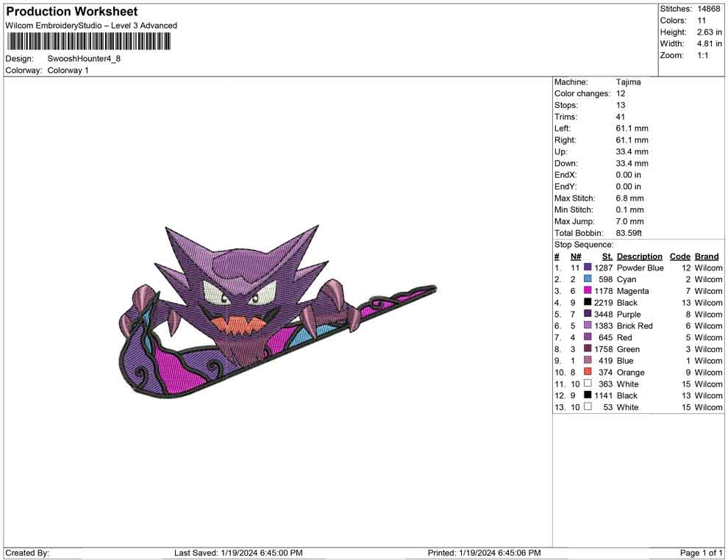This screenshot has height=560, width=728.
Task: Click the barcode under the Wilcom title
Action: [x=88, y=42]
